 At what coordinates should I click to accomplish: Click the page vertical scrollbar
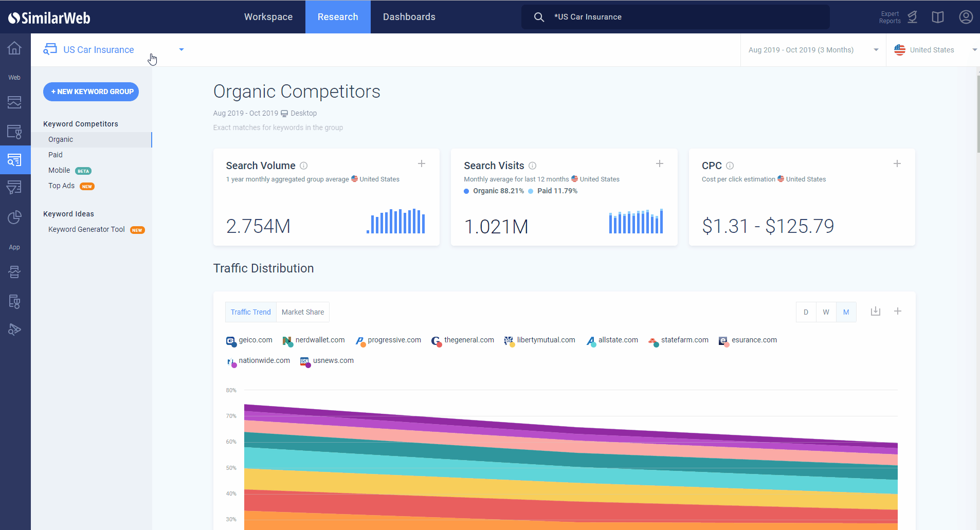point(978,113)
